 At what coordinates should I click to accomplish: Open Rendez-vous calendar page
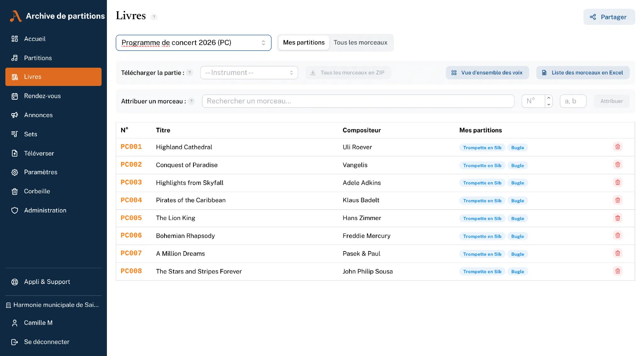tap(53, 96)
